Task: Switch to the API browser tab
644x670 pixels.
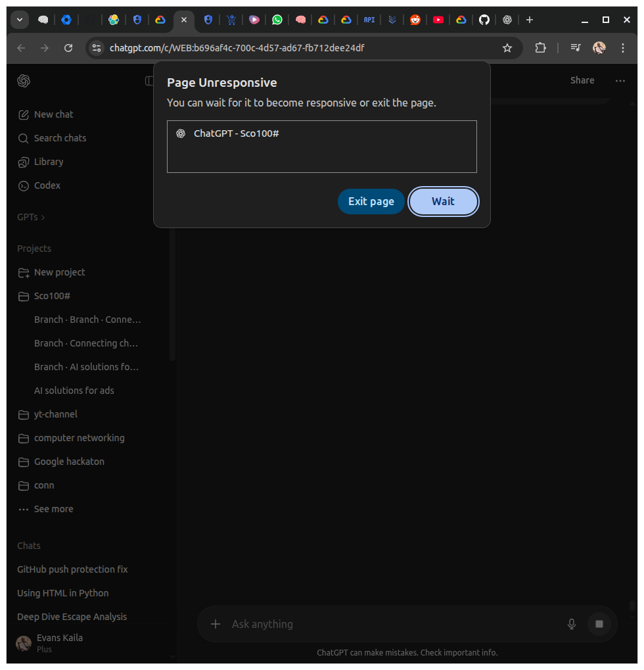Action: [369, 20]
